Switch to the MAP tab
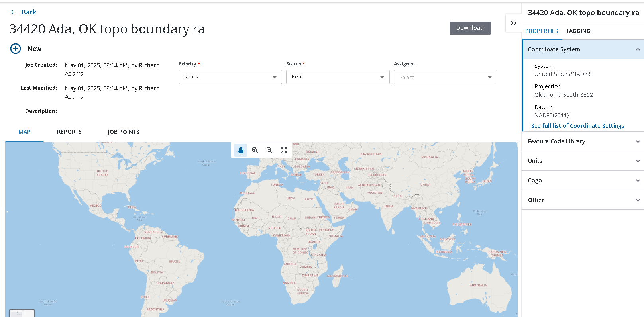644x317 pixels. 24,132
